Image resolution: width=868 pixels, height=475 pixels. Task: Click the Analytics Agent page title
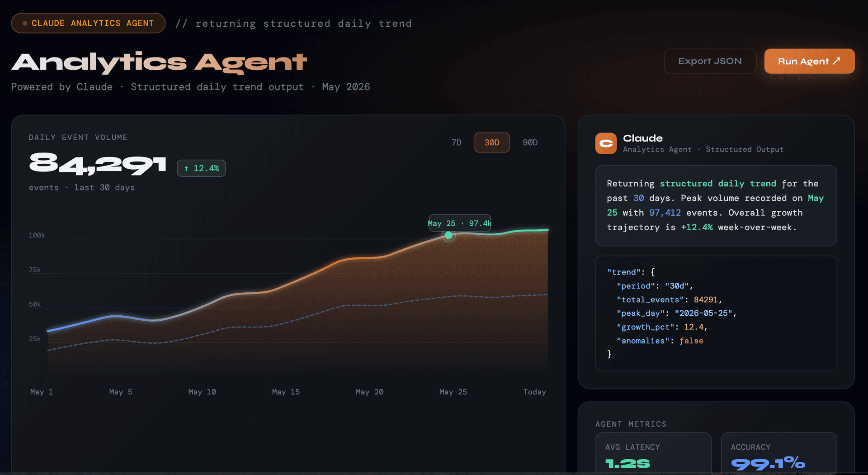pos(159,62)
